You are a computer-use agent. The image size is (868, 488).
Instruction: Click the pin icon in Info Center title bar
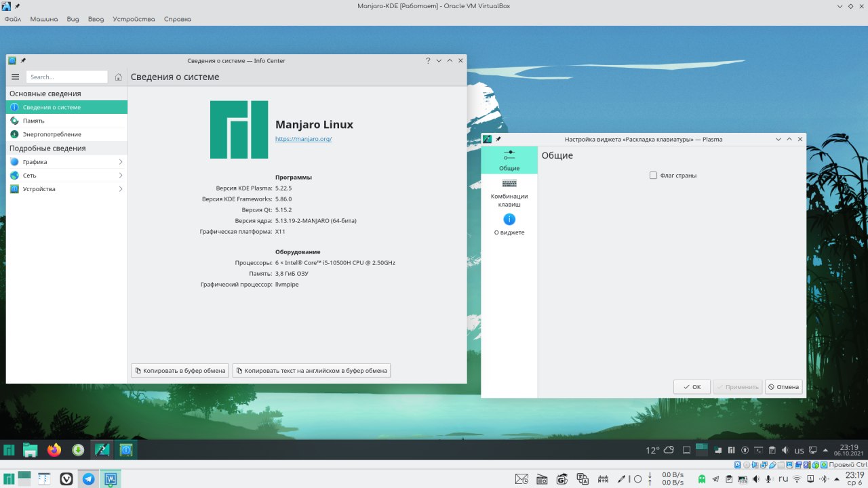(23, 60)
